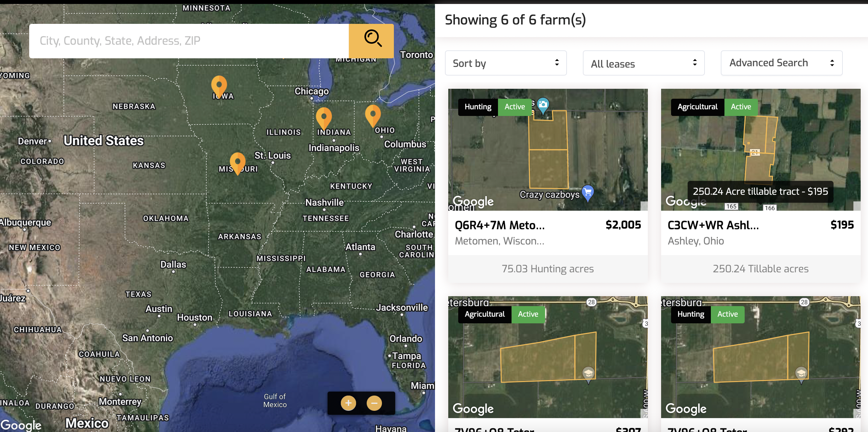Click the search location input field
The image size is (868, 432).
pos(189,41)
